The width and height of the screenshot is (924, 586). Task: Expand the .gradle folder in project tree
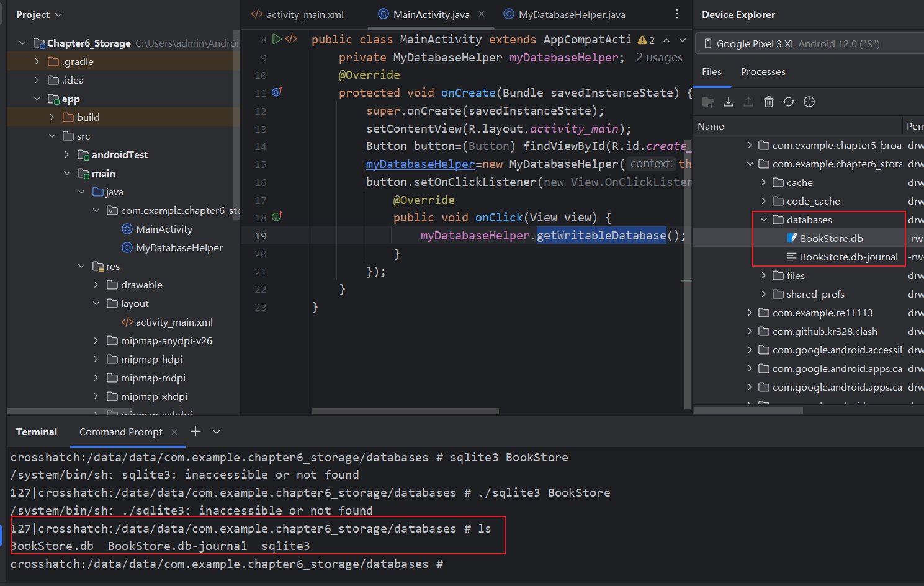37,61
